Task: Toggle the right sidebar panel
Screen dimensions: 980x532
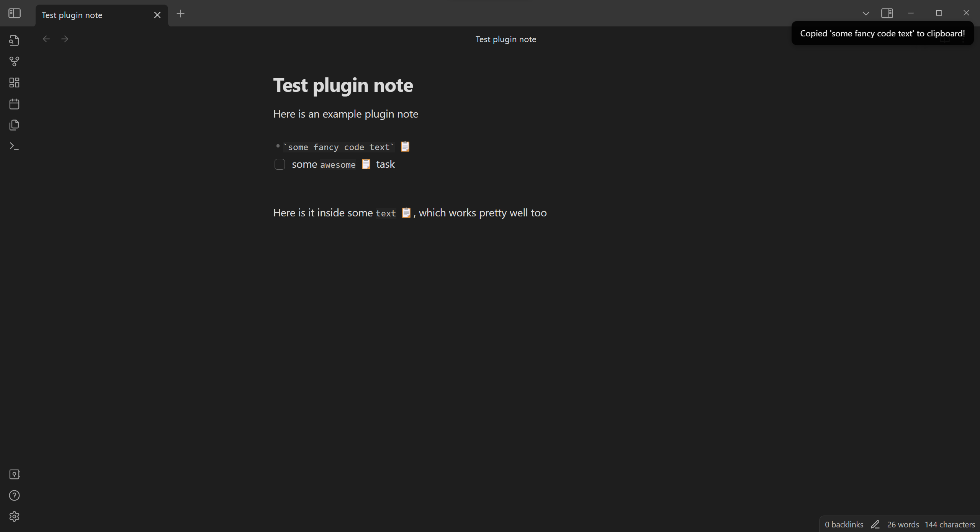Action: point(887,13)
